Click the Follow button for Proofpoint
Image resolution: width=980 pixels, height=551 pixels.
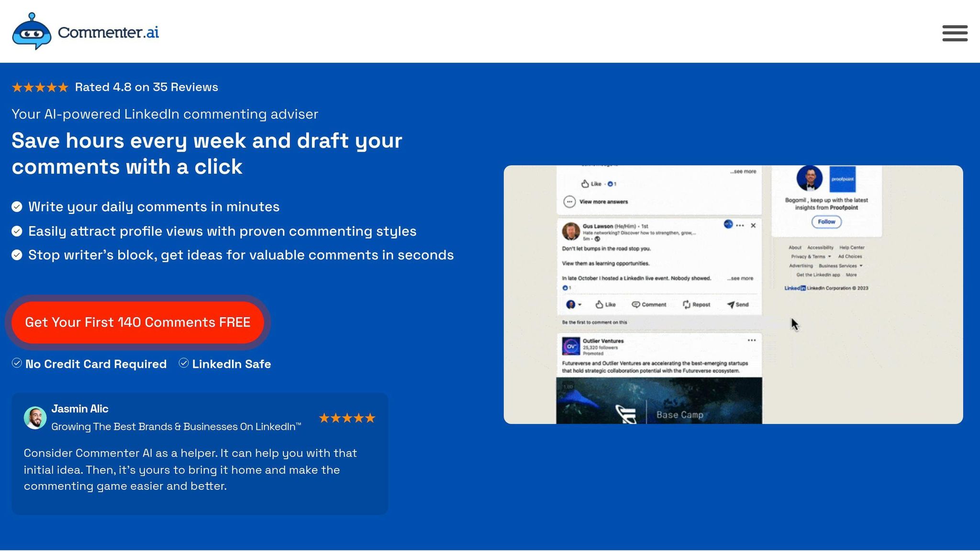coord(826,222)
